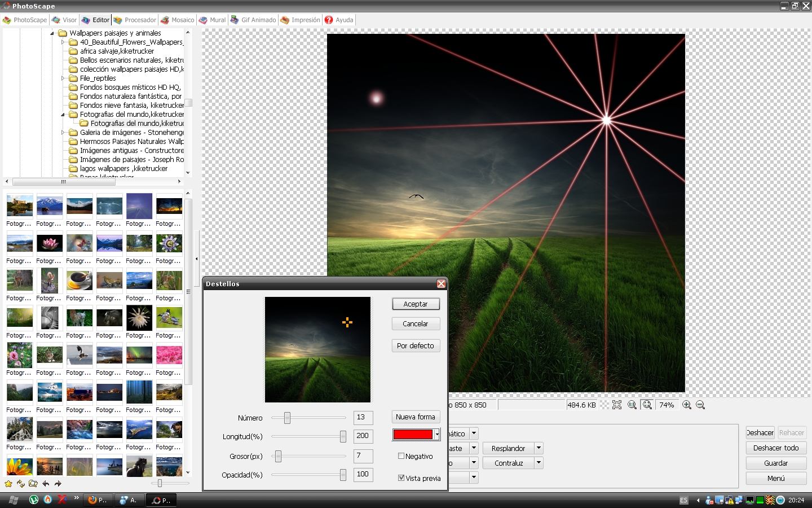
Task: Open the Ayuda tab
Action: coord(339,20)
